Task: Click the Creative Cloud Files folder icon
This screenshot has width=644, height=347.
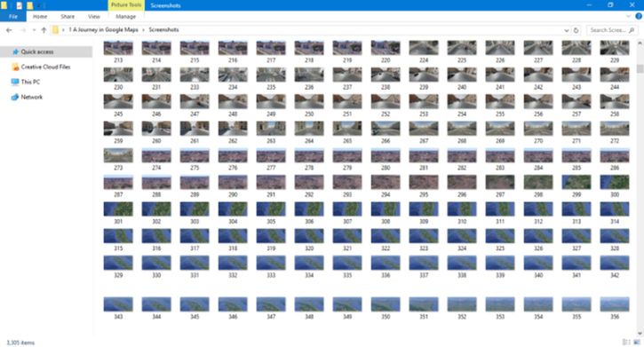Action: (15, 67)
